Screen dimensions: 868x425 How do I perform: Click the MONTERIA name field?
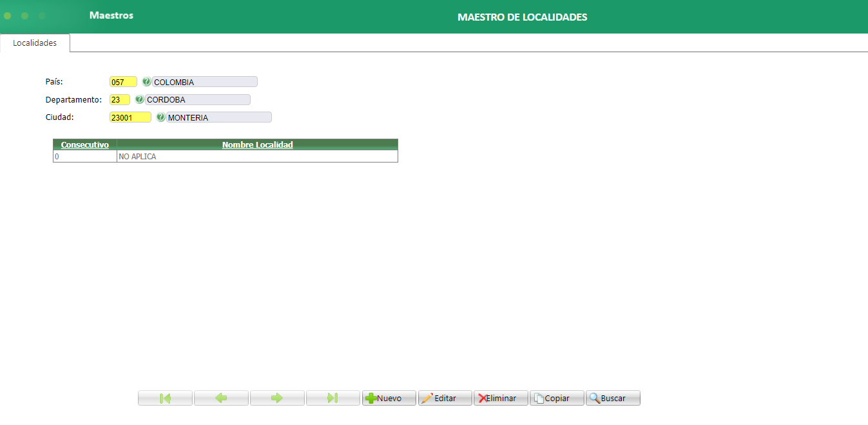[x=219, y=117]
